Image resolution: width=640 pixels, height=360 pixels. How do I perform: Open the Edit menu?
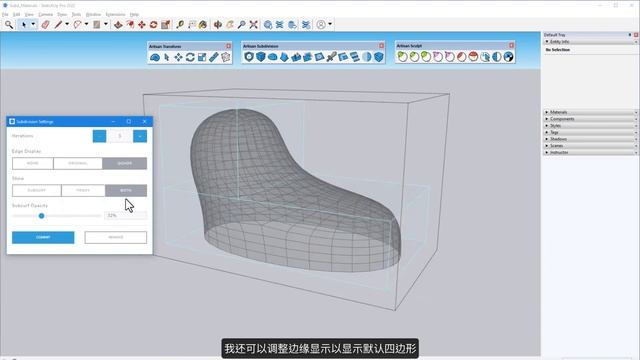tap(17, 14)
